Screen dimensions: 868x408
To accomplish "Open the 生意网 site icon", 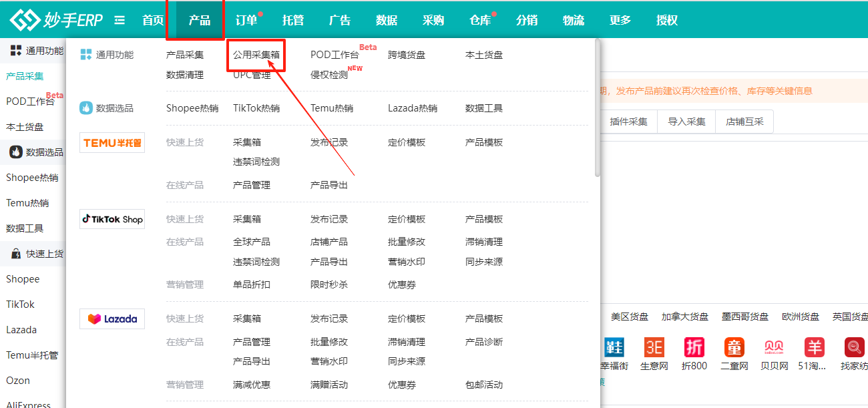I will pyautogui.click(x=654, y=347).
